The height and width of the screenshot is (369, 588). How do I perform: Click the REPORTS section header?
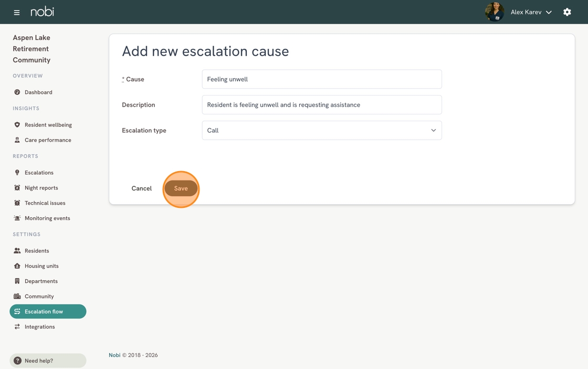tap(26, 156)
